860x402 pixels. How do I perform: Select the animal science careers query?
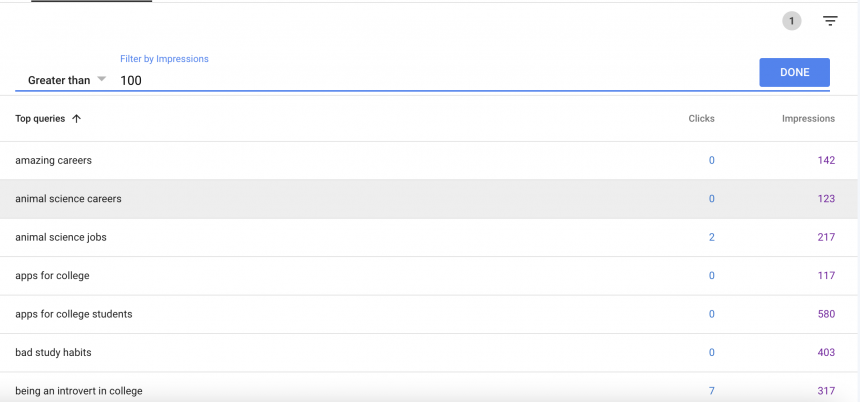tap(68, 199)
